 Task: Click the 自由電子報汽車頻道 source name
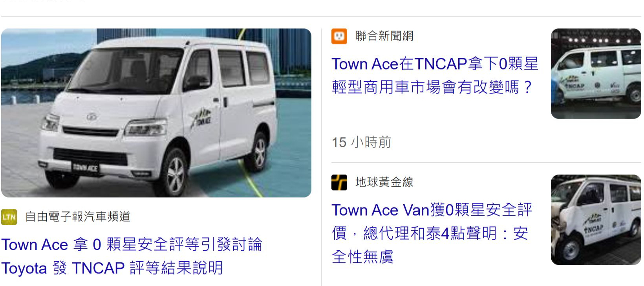pyautogui.click(x=78, y=217)
